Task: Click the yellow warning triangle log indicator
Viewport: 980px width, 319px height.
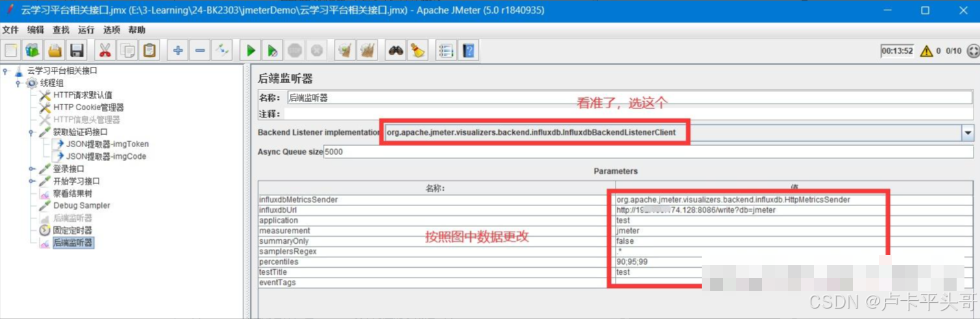Action: point(926,51)
